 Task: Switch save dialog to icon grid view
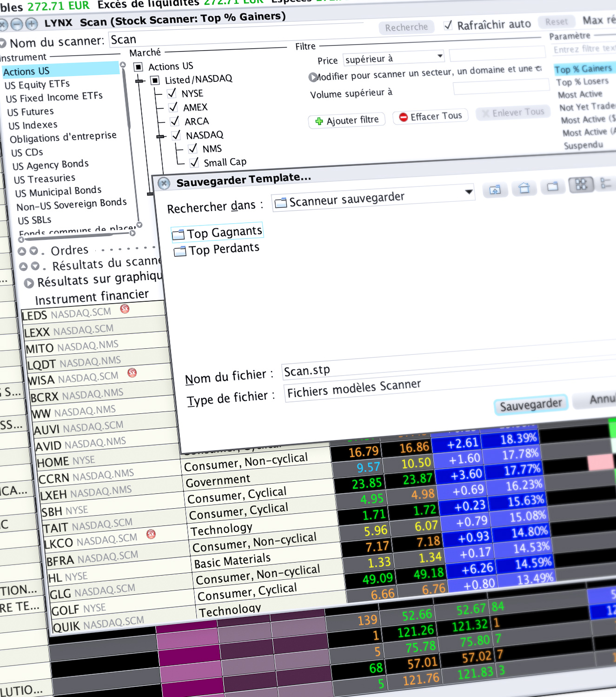pos(581,185)
